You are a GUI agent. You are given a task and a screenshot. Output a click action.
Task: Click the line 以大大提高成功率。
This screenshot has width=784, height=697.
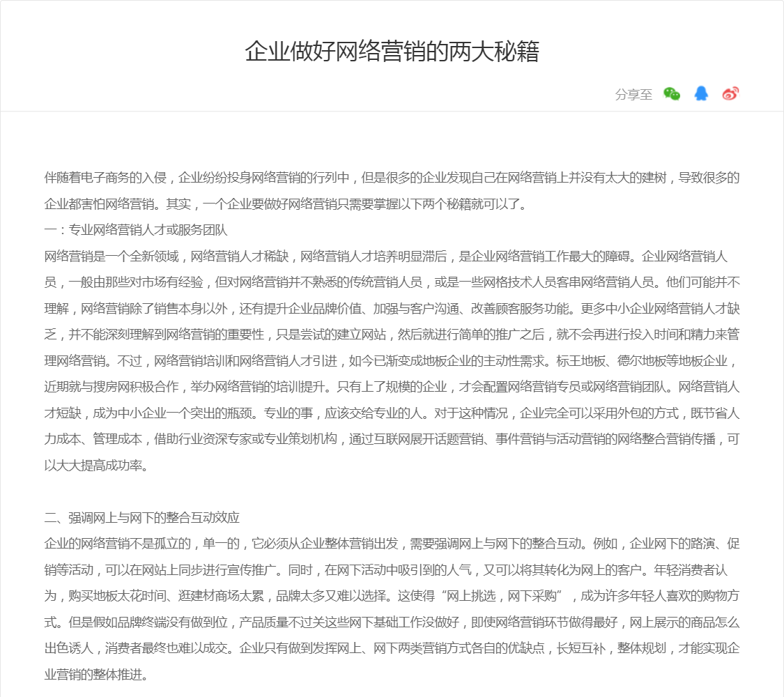[x=96, y=466]
